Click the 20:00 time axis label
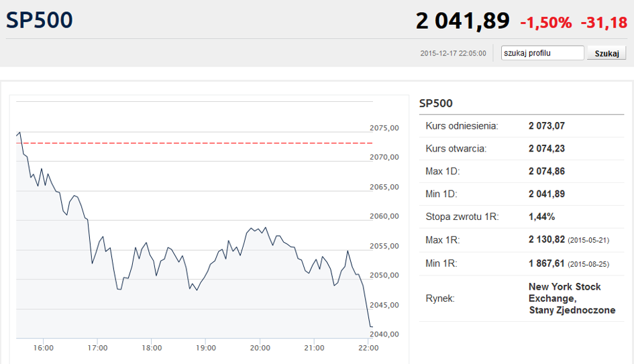Viewport: 634px width, 364px height. pos(260,348)
